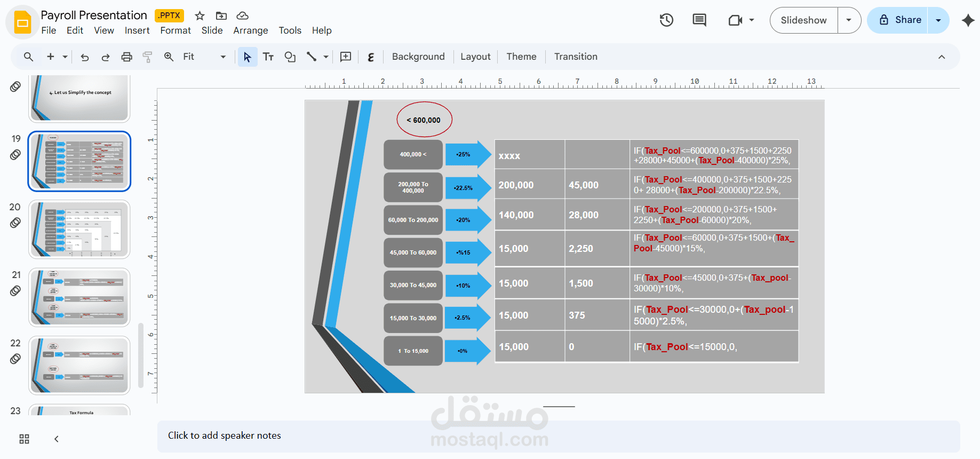Rename the Payroll Presentation title

point(94,15)
